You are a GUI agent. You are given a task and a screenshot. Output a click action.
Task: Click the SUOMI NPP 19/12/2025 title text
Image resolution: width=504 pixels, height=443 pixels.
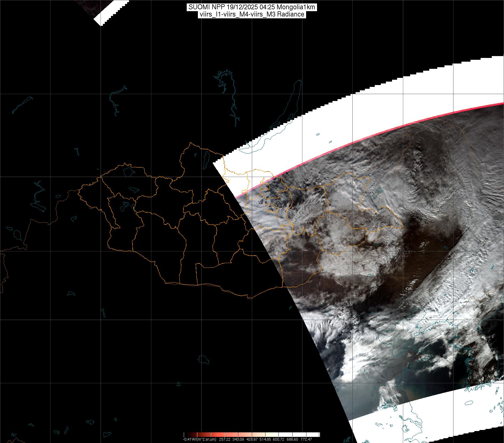tap(252, 7)
